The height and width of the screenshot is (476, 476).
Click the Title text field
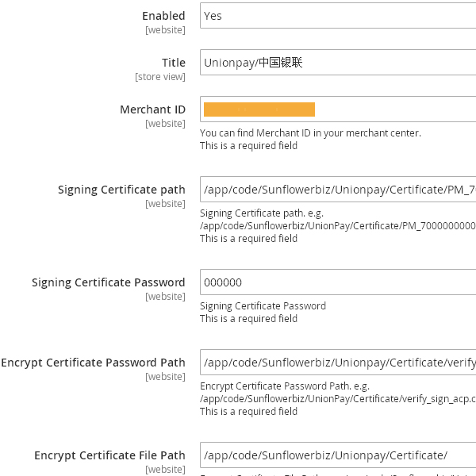[337, 63]
